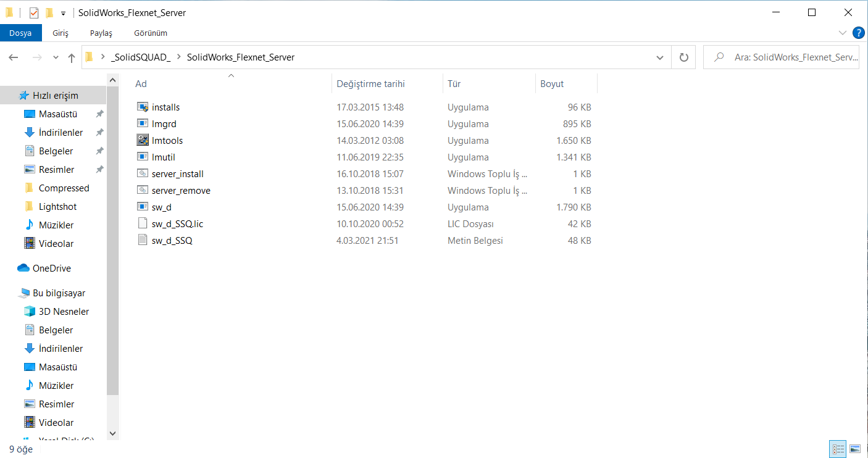The width and height of the screenshot is (868, 458).
Task: Expand address bar history dropdown
Action: coord(659,57)
